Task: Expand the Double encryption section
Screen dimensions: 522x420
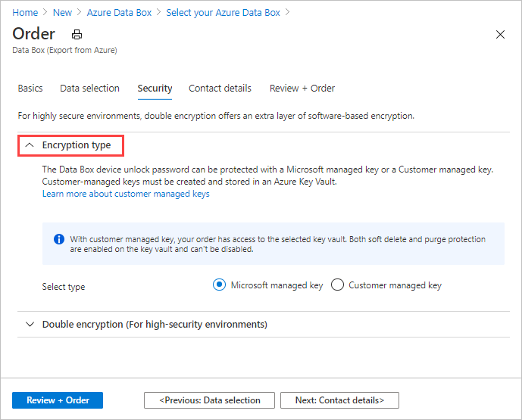Action: click(30, 324)
